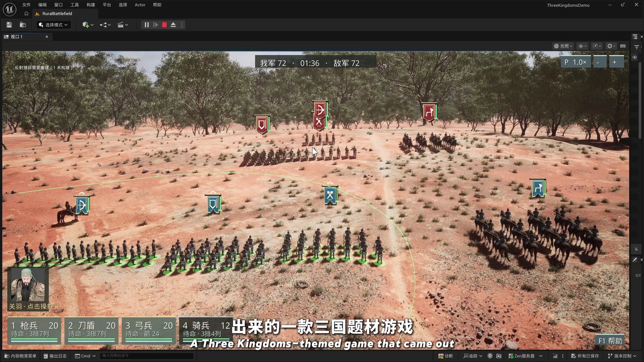
Task: Open the viewport settings gear dropdown
Action: (611, 46)
